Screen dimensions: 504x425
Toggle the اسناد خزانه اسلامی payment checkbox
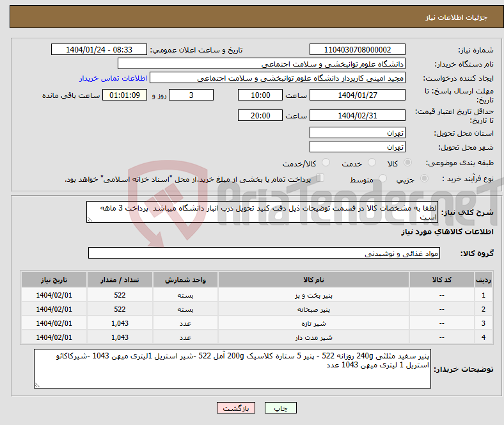pyautogui.click(x=322, y=179)
